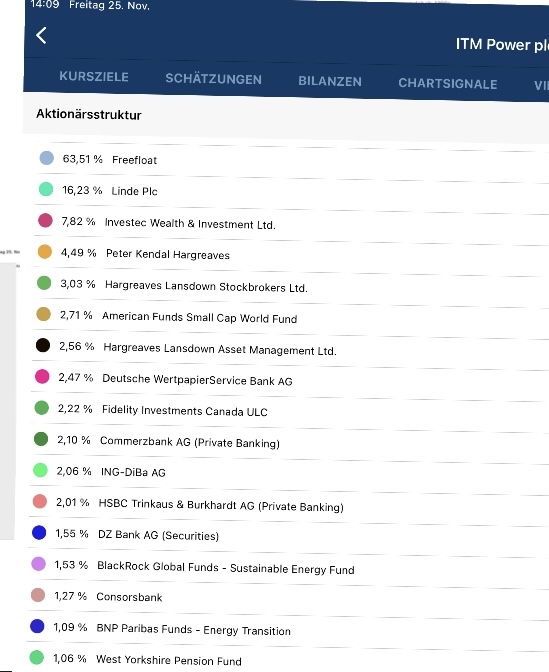
Task: Click the Deutsche WertpapierService pink dot
Action: 42,376
